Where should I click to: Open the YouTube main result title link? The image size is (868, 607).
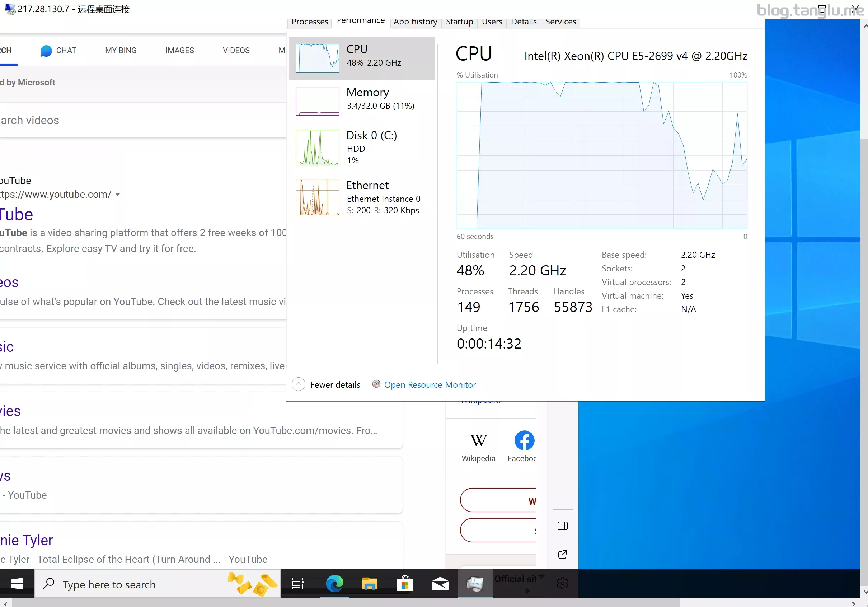click(x=17, y=214)
